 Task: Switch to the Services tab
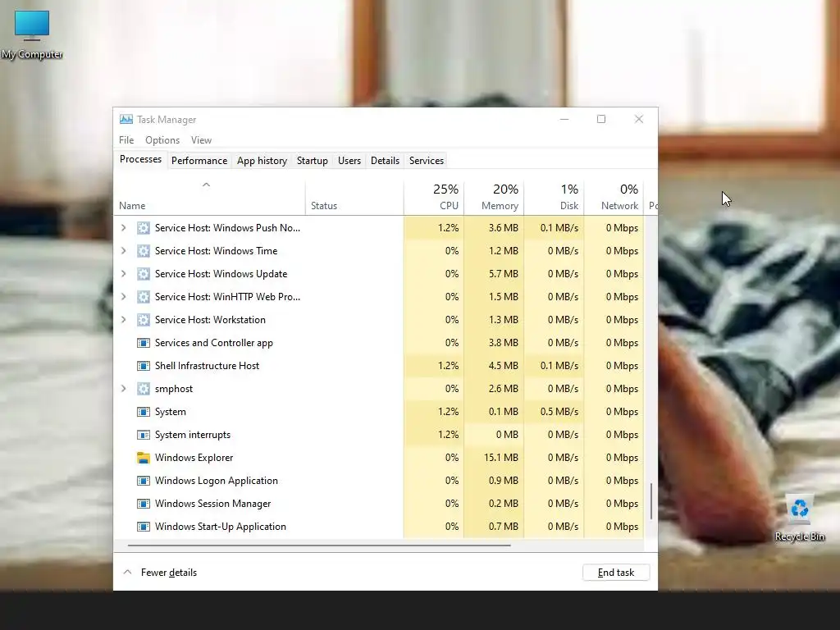tap(427, 161)
